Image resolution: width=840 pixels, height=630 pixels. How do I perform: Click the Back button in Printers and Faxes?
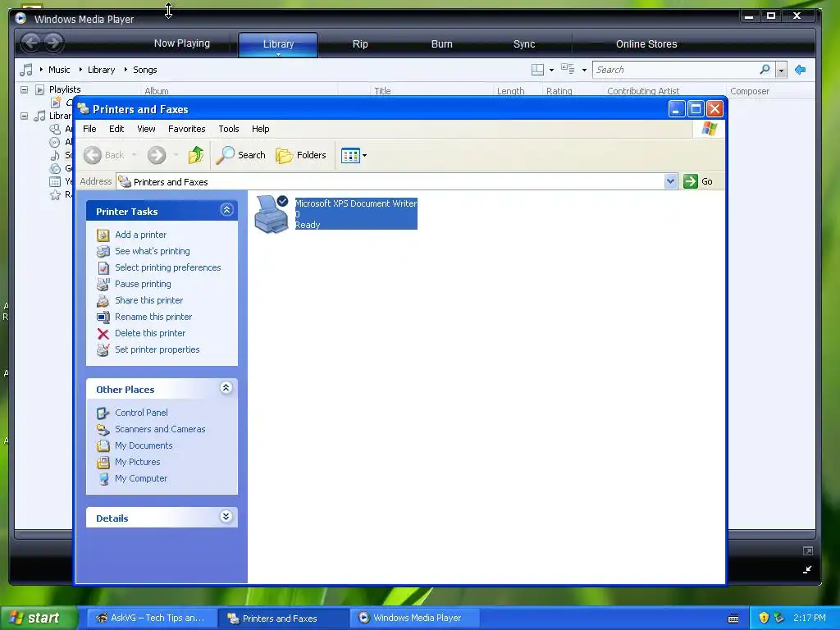coord(105,155)
